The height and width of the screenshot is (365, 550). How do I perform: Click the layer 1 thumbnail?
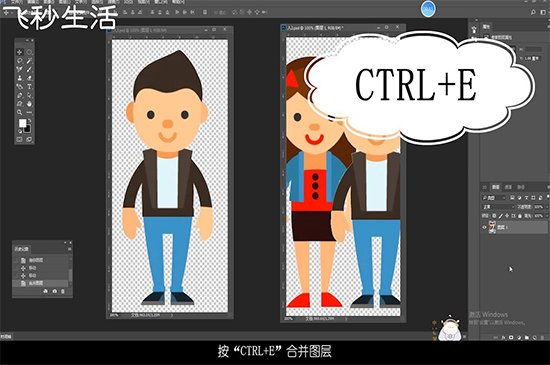[492, 227]
